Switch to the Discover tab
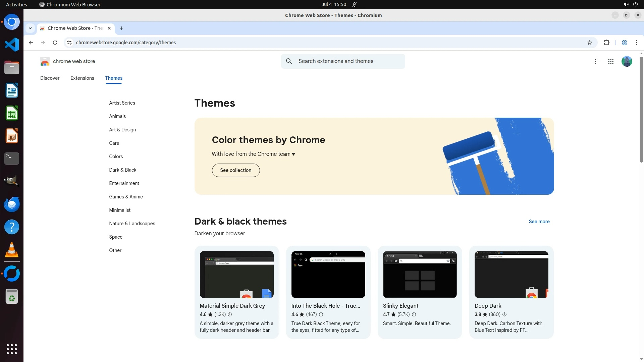Viewport: 644px width, 362px height. (50, 78)
